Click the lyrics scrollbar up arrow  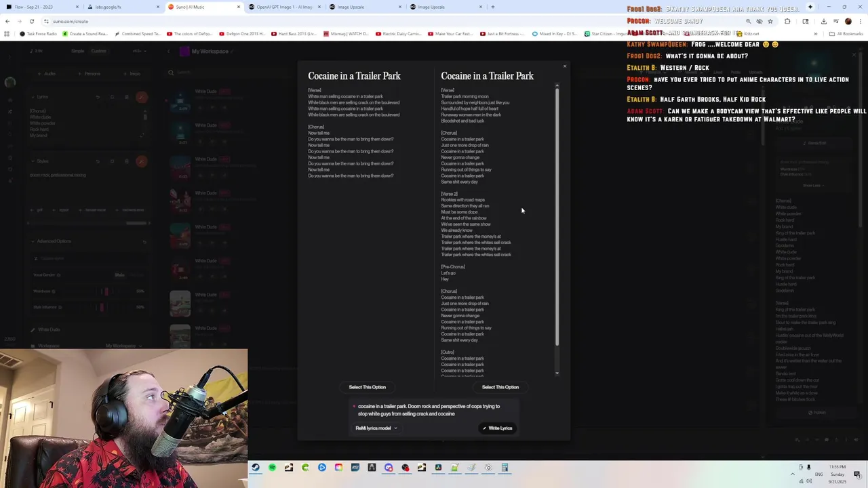pyautogui.click(x=557, y=86)
